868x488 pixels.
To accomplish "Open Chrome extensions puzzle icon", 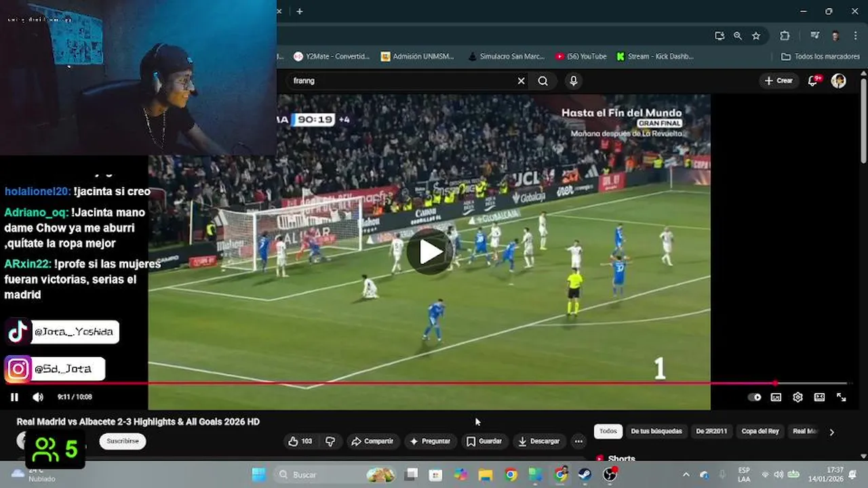I will click(x=785, y=36).
